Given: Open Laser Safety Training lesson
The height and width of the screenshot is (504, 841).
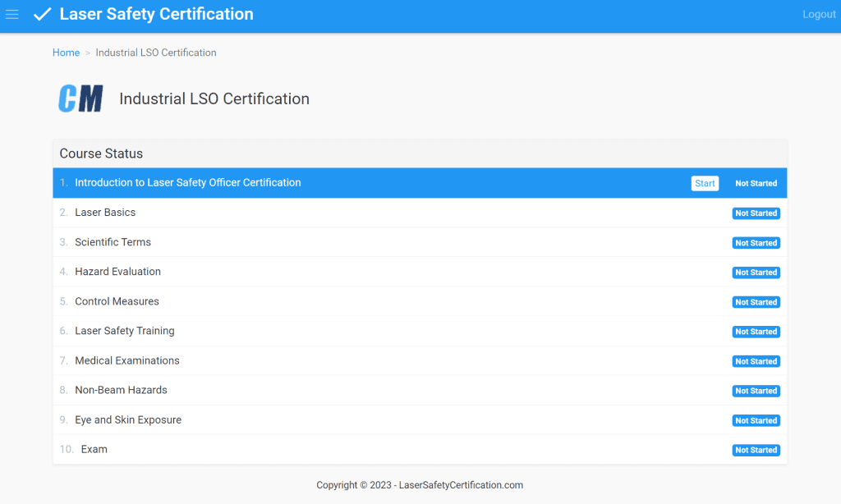Looking at the screenshot, I should click(125, 331).
